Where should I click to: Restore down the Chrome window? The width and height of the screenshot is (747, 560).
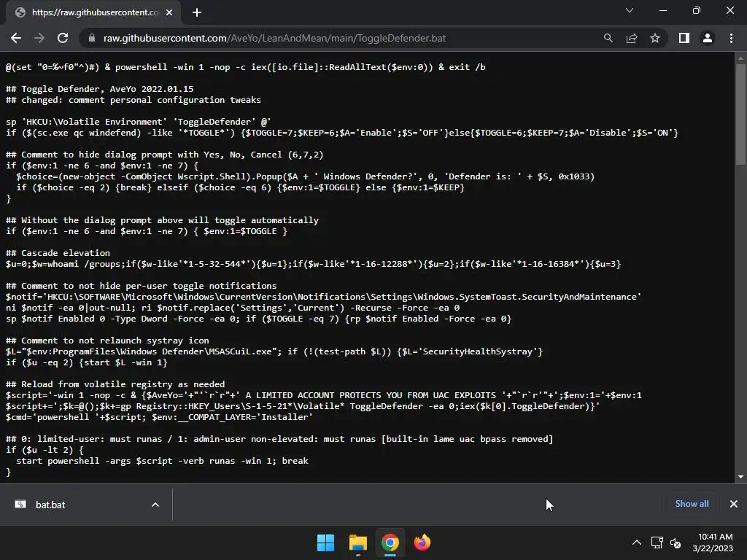(697, 10)
